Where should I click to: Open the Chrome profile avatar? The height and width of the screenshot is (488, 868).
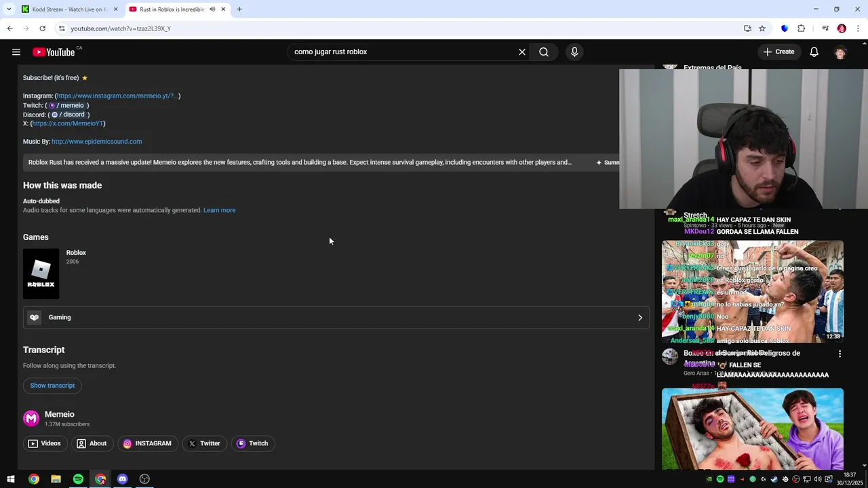[842, 28]
